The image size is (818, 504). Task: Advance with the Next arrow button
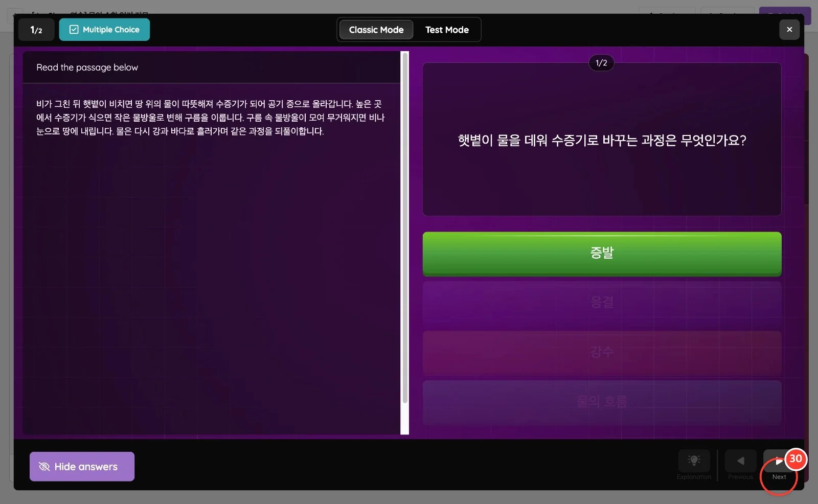tap(779, 461)
